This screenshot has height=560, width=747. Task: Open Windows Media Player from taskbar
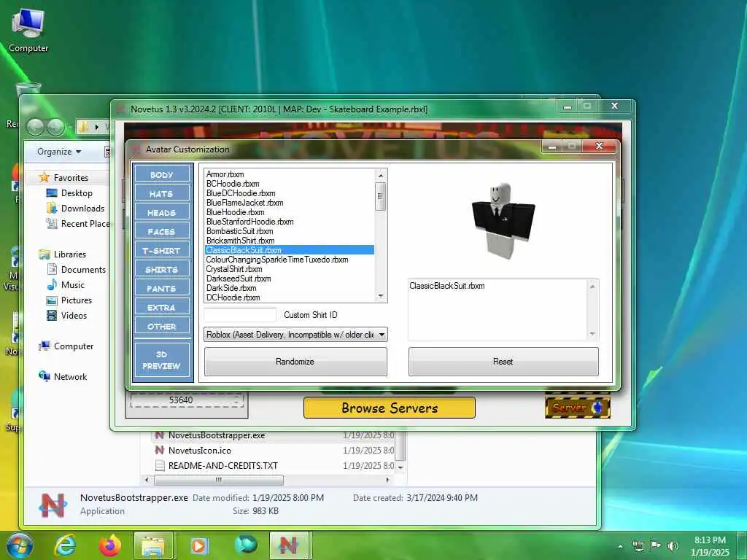199,545
